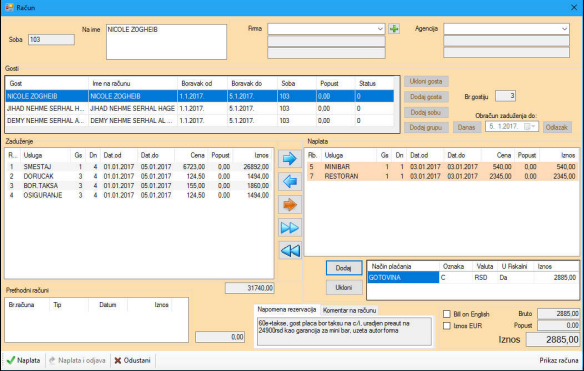Screen dimensions: 584x371
Task: Expand the Firma dropdown list
Action: click(380, 29)
